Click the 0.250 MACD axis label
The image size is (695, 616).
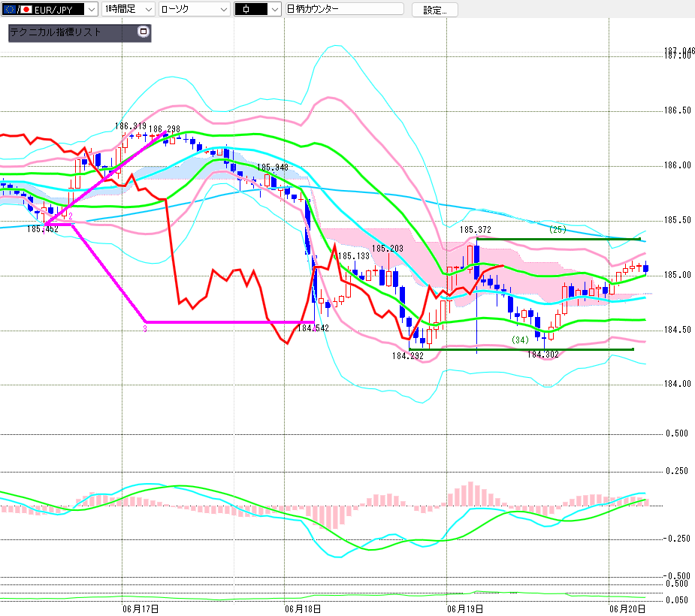(x=677, y=471)
